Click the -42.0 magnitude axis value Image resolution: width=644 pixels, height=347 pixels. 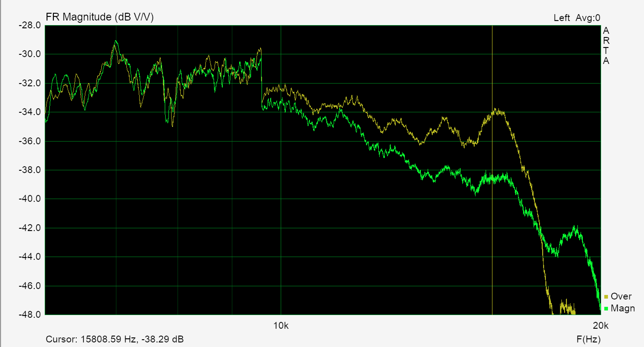(29, 228)
